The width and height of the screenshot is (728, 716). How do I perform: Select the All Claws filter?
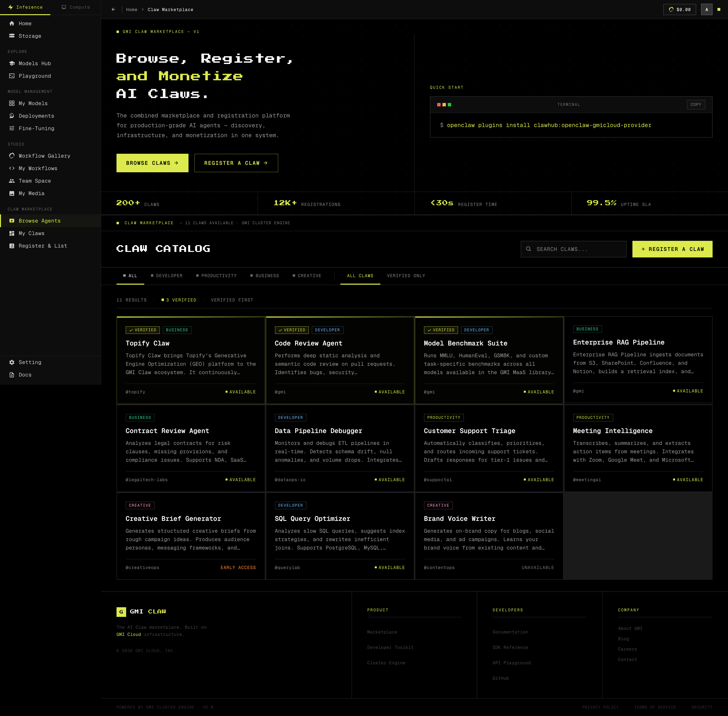[360, 276]
